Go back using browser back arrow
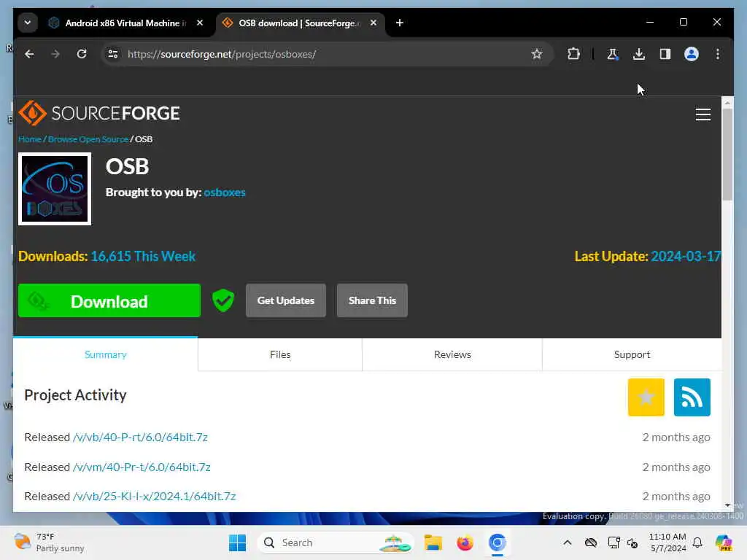Screen dimensions: 747x560 point(29,54)
